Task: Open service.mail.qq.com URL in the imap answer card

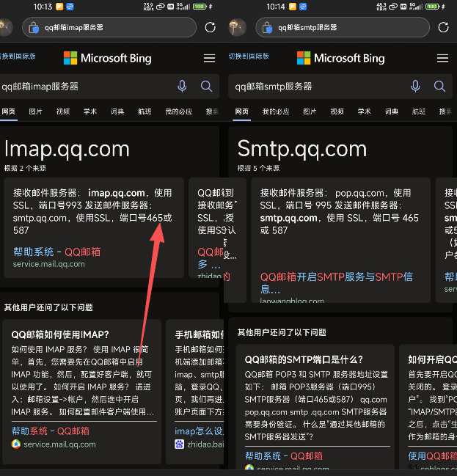Action: pos(48,264)
